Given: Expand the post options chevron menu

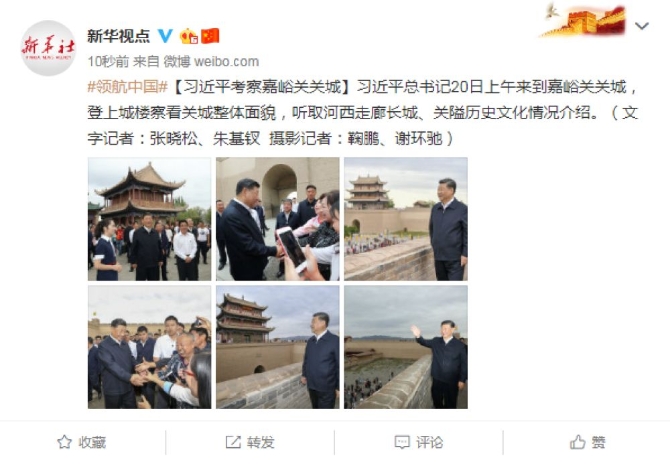Looking at the screenshot, I should (641, 26).
